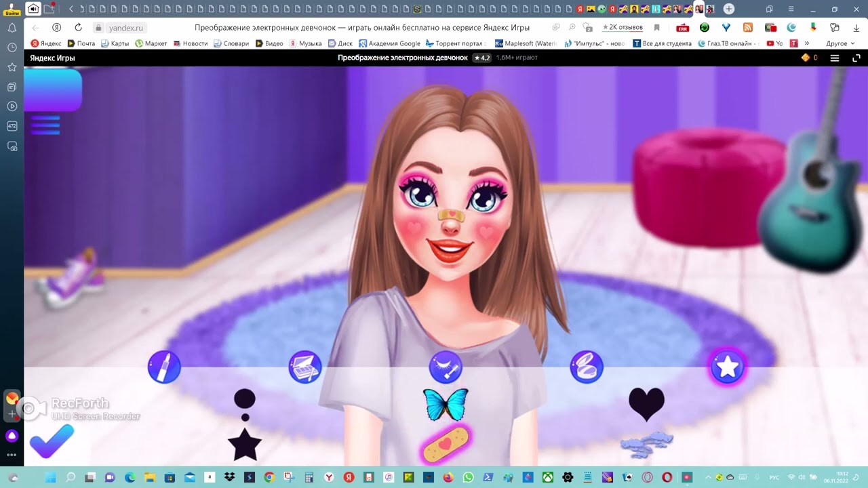868x488 pixels.
Task: Click the RSS feed extension icon
Action: pyautogui.click(x=748, y=28)
